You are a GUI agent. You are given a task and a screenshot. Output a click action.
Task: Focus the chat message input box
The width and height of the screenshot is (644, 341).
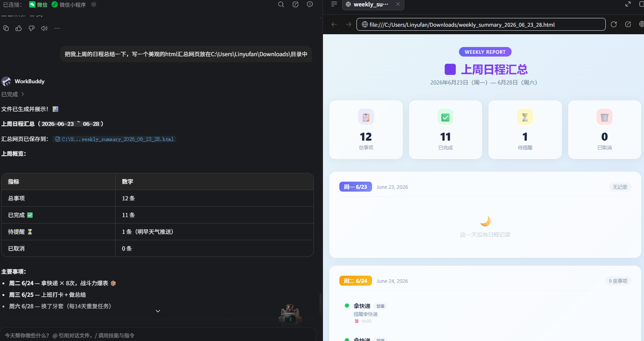pos(158,335)
